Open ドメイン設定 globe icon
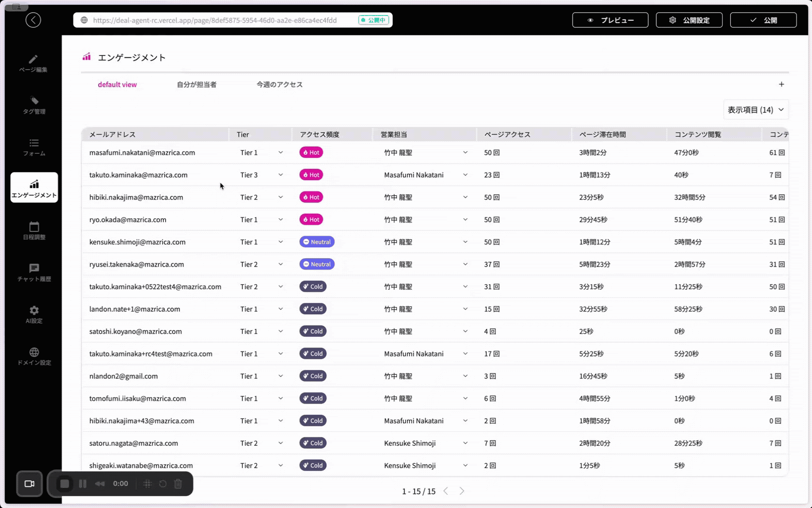Viewport: 812px width, 508px height. (x=34, y=356)
